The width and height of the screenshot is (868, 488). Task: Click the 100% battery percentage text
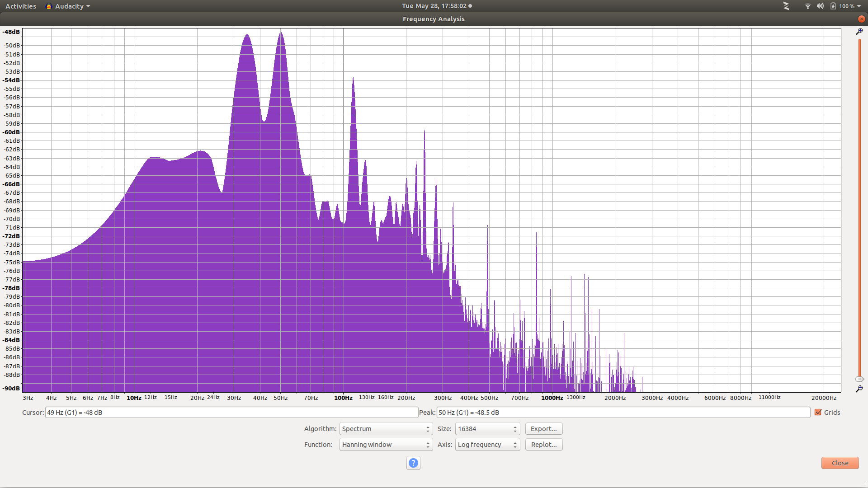tap(847, 6)
